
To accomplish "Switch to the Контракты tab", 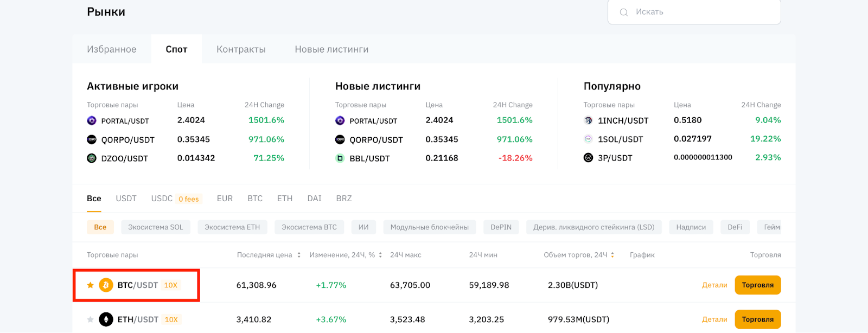I will [241, 49].
